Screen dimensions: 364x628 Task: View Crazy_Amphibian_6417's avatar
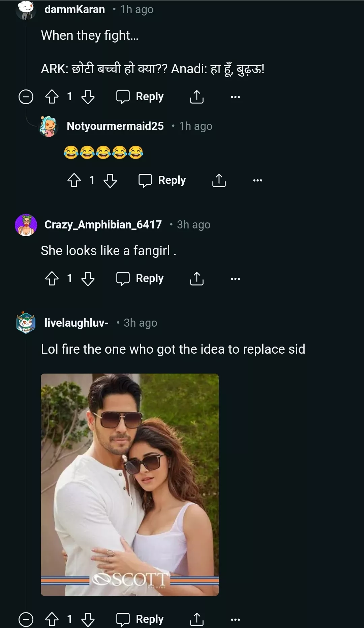pyautogui.click(x=26, y=225)
